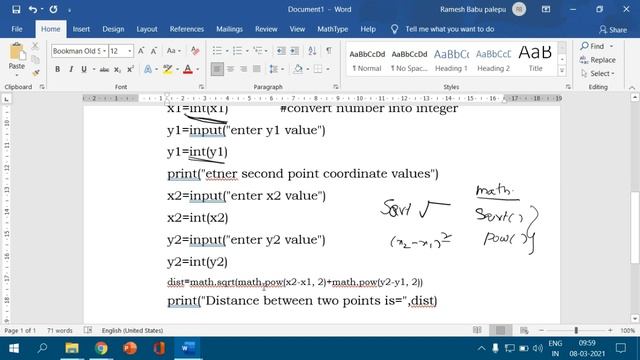This screenshot has width=640, height=360.
Task: Open the font size dropdown
Action: pyautogui.click(x=129, y=51)
